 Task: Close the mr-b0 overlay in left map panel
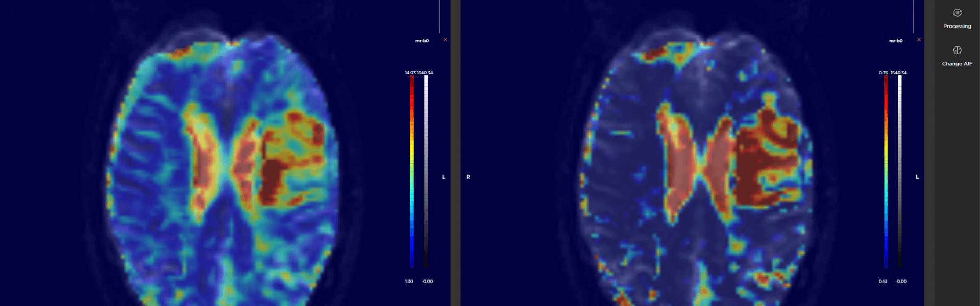tap(445, 40)
